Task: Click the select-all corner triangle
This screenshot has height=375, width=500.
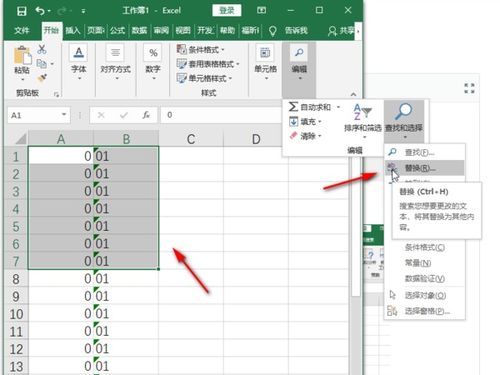Action: pos(21,139)
